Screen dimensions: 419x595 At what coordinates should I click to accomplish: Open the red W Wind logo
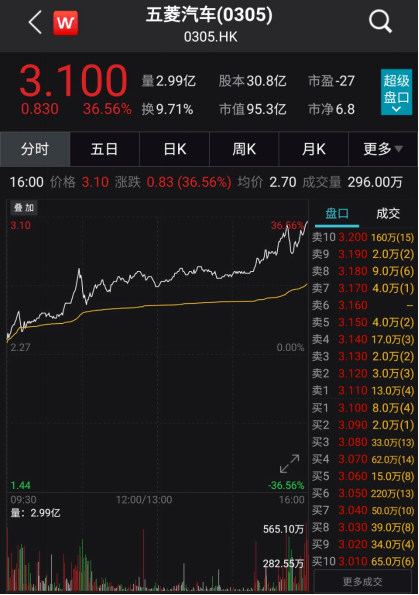66,23
